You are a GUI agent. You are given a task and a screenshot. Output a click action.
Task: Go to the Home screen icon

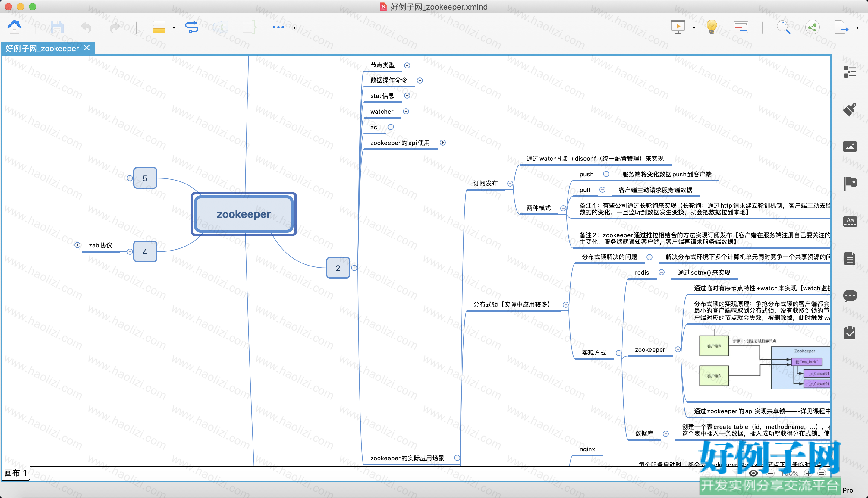click(14, 27)
